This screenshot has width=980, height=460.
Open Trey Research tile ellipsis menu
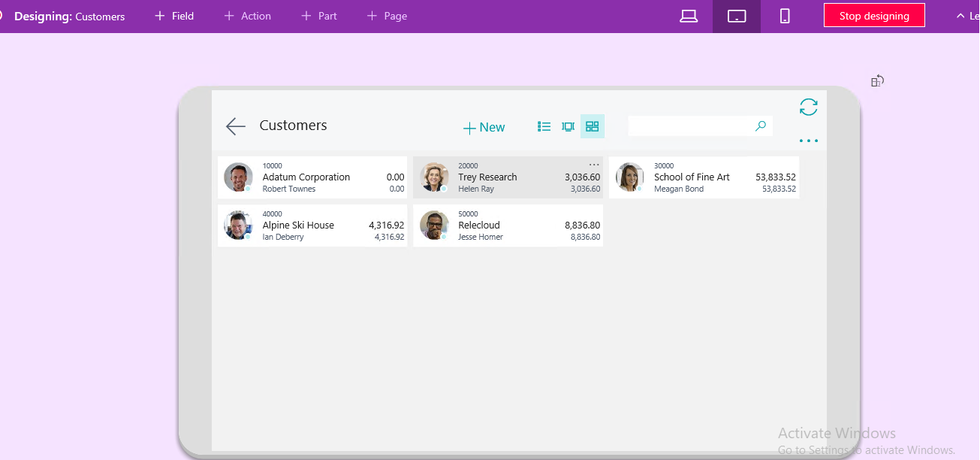pos(594,165)
